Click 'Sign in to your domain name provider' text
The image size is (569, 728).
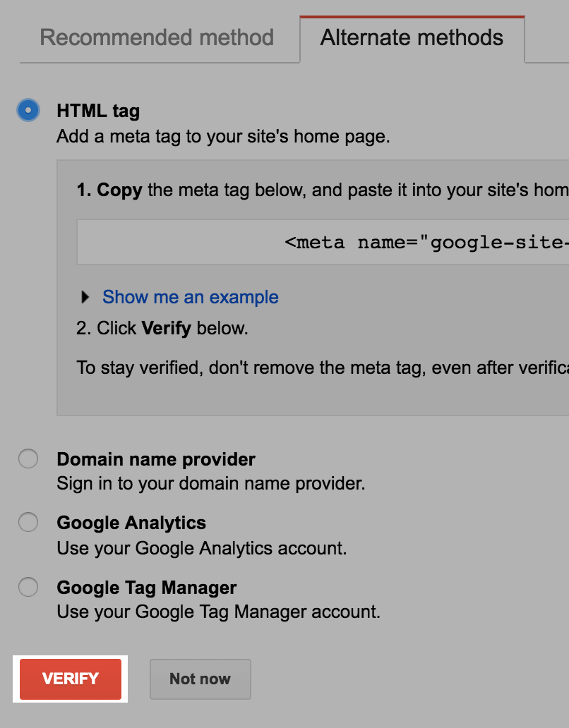click(x=211, y=484)
